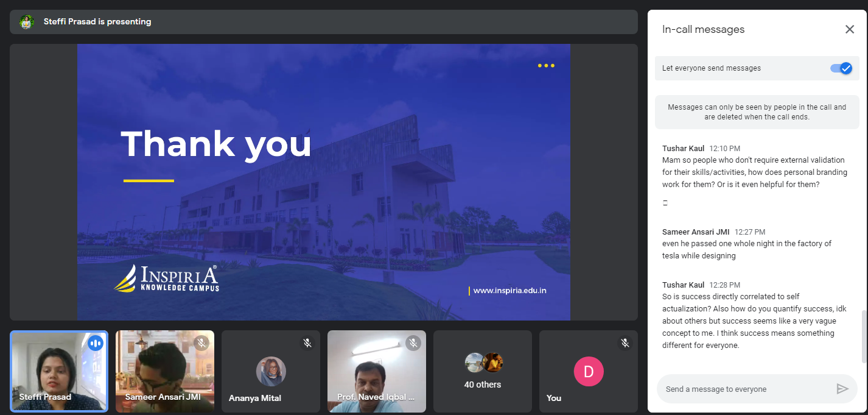Click Tushar Kaul's 12:10 PM message sender name

[x=683, y=149]
